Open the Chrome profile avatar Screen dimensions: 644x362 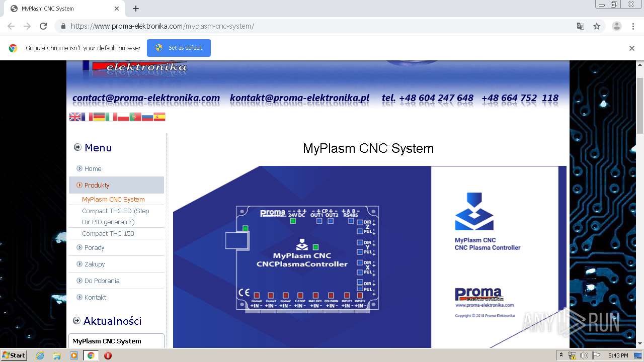click(x=617, y=26)
